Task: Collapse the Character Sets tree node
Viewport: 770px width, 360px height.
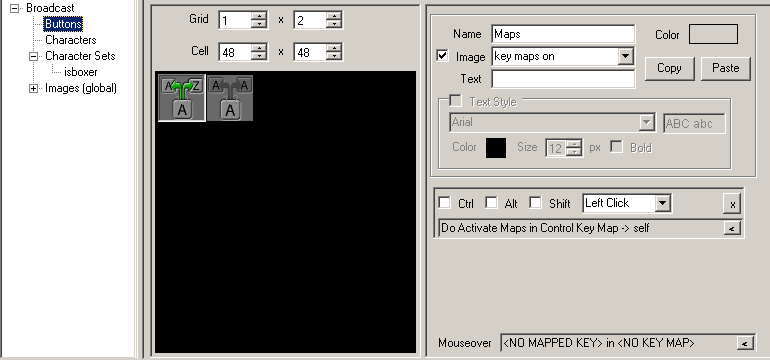Action: coord(33,56)
